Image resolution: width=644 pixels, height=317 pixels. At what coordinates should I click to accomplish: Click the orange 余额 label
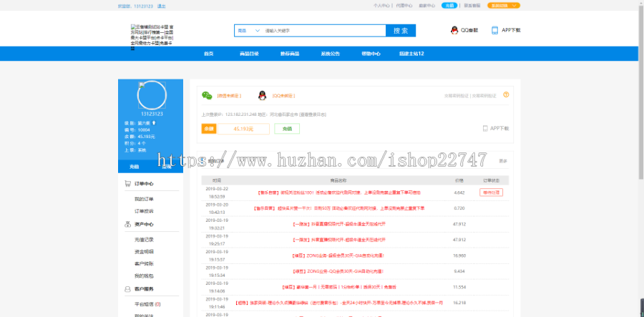(x=209, y=129)
